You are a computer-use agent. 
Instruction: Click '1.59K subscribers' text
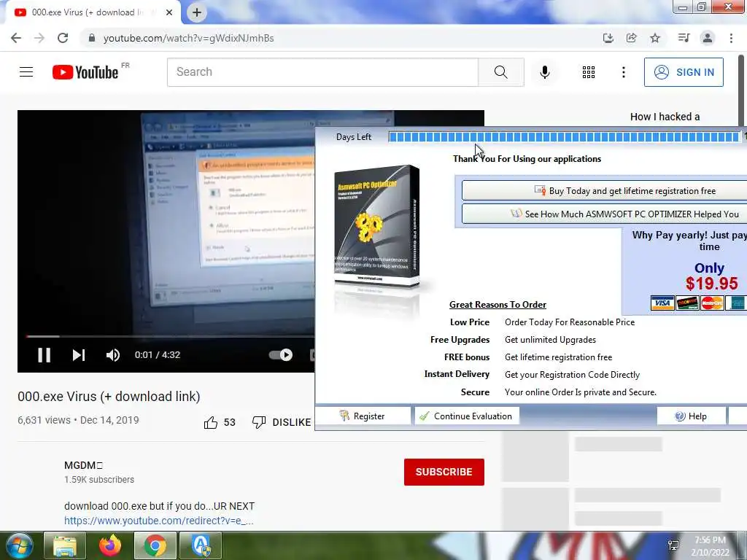[99, 480]
